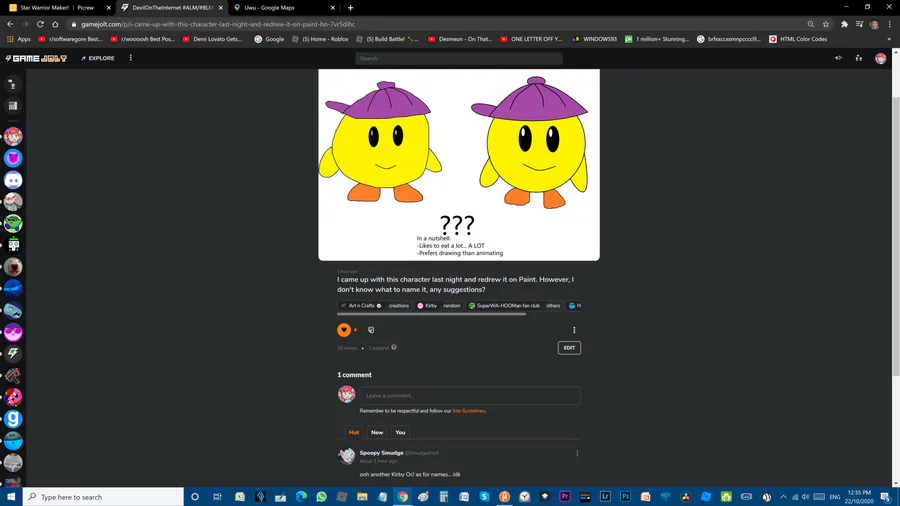The image size is (900, 506).
Task: Open the Apps bookmarks shortcut
Action: pos(18,39)
